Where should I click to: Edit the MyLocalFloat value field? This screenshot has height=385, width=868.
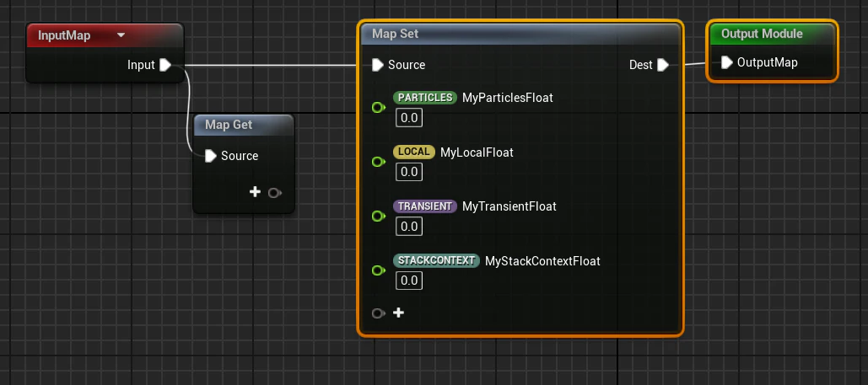pos(409,172)
